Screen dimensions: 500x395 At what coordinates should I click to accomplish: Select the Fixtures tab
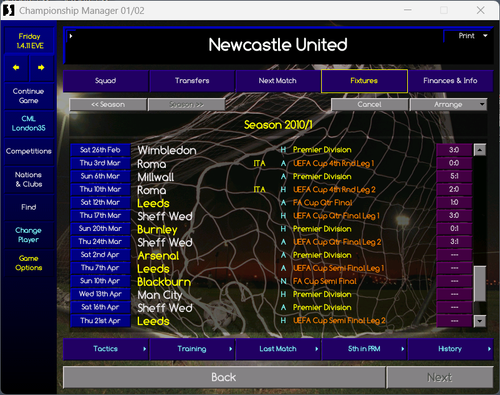point(364,81)
